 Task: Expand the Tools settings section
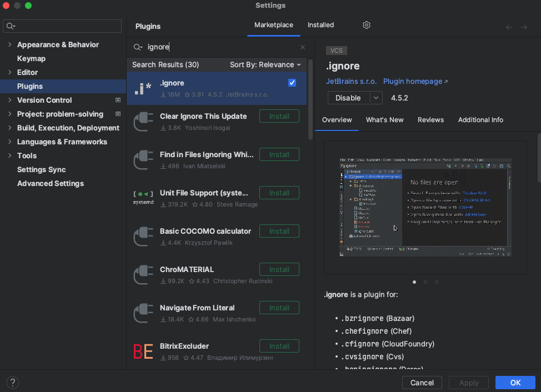click(x=9, y=155)
